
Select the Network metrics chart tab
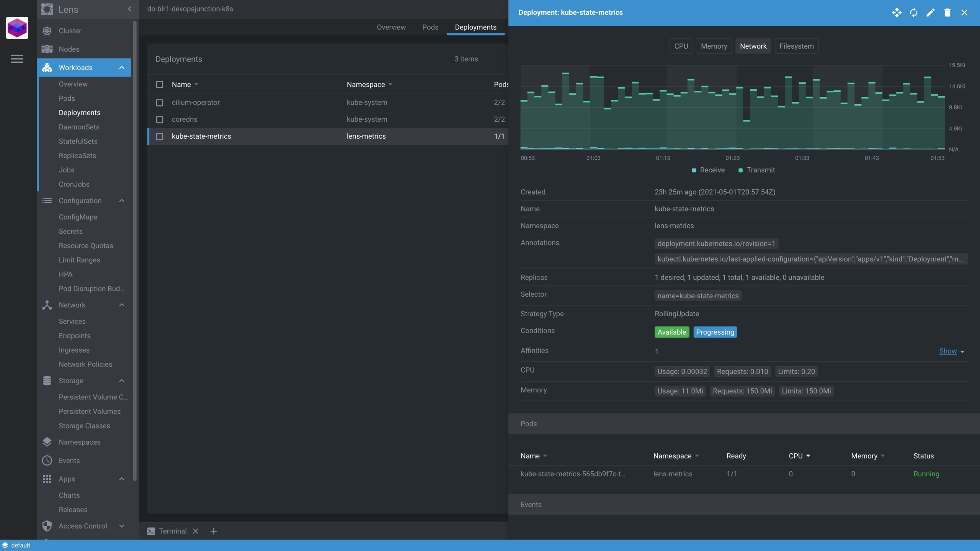753,46
